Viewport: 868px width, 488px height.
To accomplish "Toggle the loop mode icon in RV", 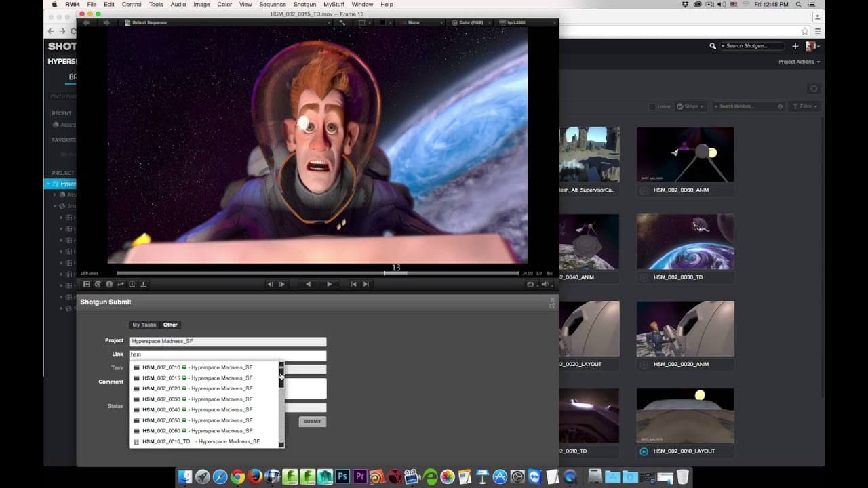I will pos(530,285).
